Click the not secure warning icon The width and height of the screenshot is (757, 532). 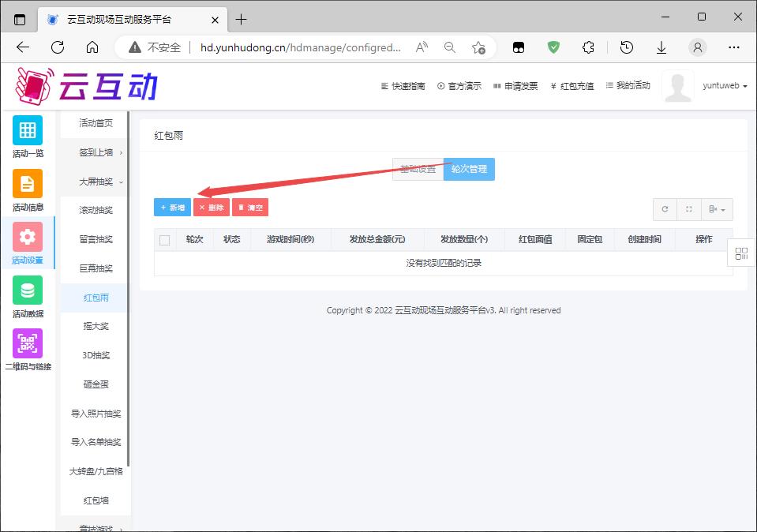135,47
